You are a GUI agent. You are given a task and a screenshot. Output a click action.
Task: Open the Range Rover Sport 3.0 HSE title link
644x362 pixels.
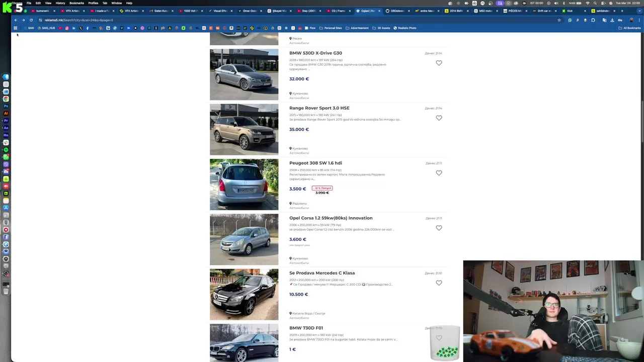[x=319, y=108]
